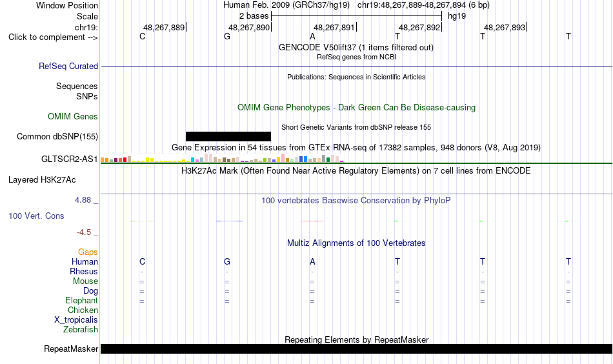Select the Chicken species label
The image size is (613, 364).
(83, 310)
